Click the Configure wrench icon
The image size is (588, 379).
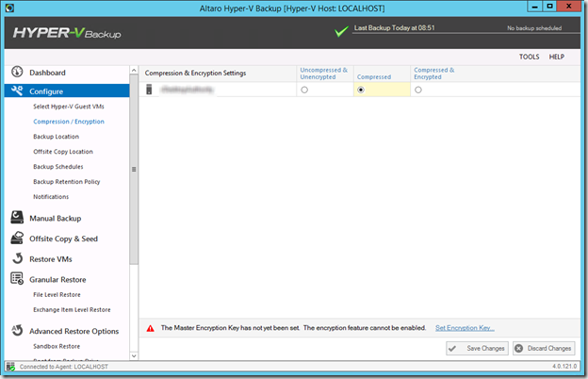[17, 91]
